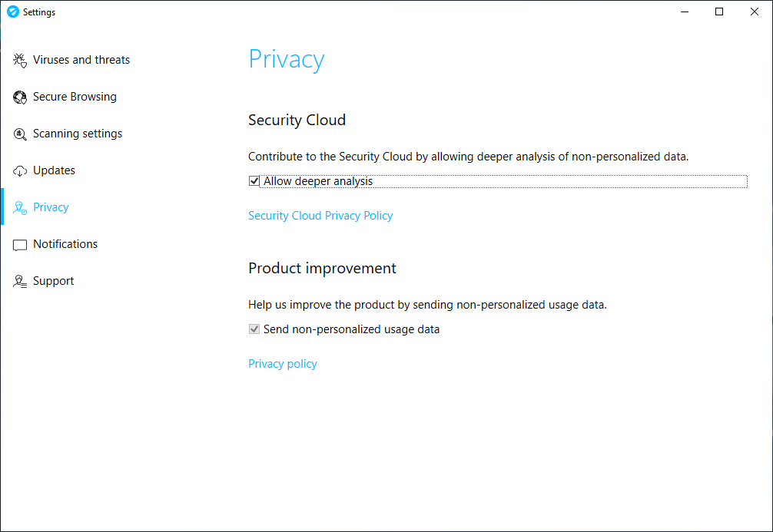
Task: Open the Privacy policy link
Action: (x=283, y=364)
